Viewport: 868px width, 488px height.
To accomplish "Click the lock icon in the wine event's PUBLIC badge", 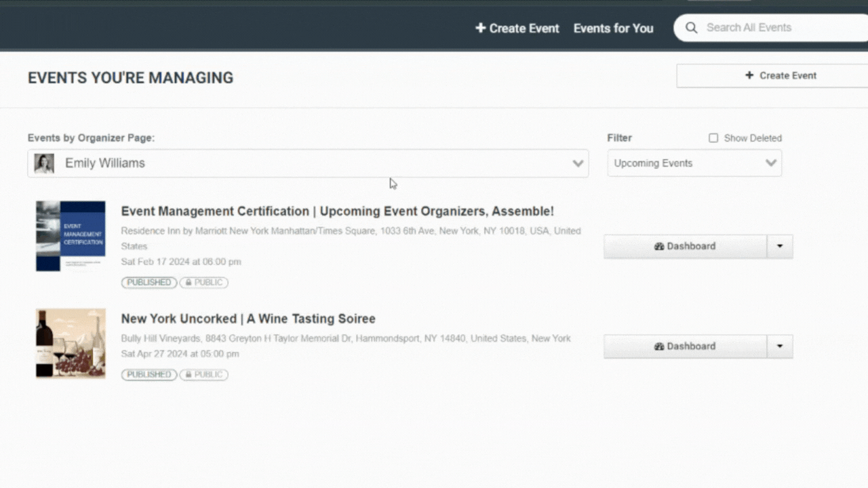I will pyautogui.click(x=189, y=374).
